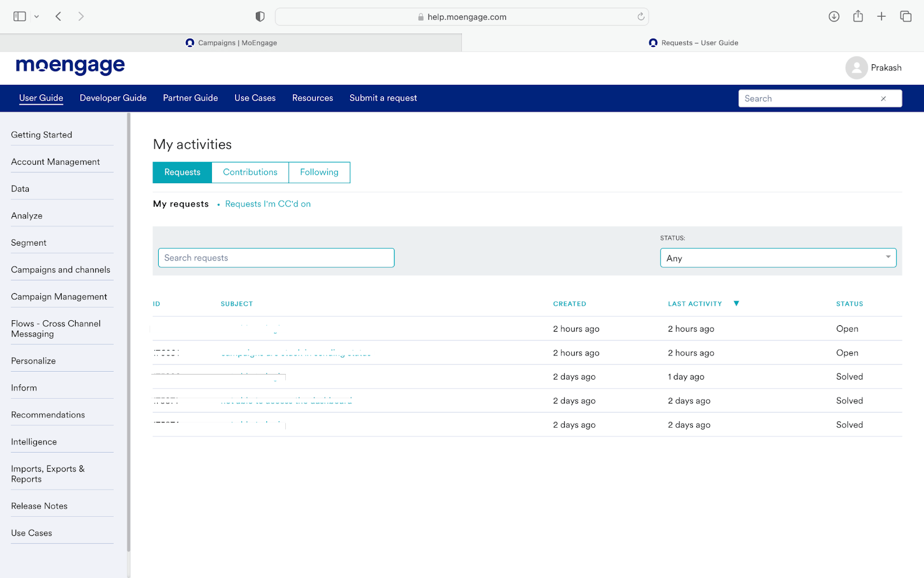This screenshot has width=924, height=578.
Task: Click the My requests label
Action: 181,204
